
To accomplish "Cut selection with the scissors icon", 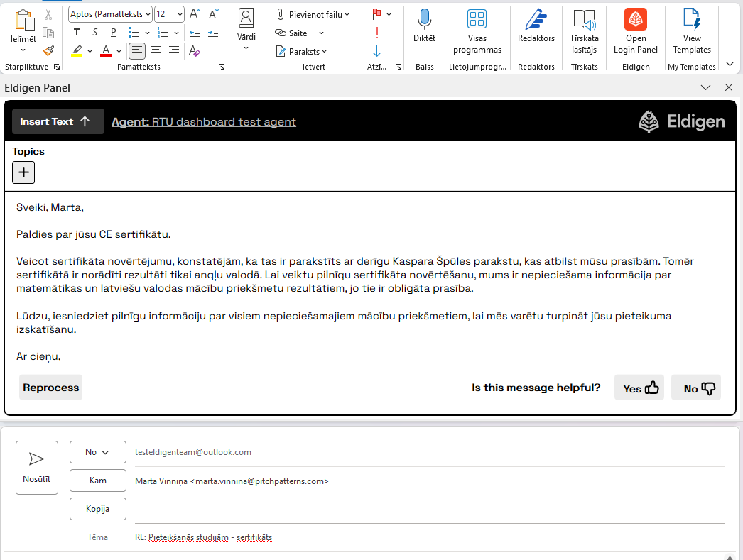I will coord(48,14).
